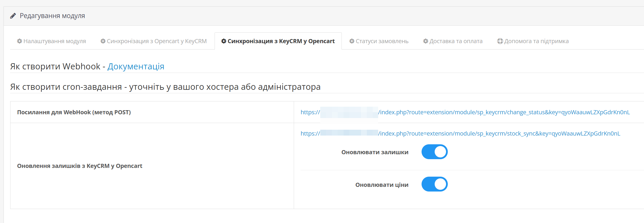The height and width of the screenshot is (223, 644).
Task: Click Оновлення залишків з KeyCRM у Opencart cell
Action: [152, 166]
